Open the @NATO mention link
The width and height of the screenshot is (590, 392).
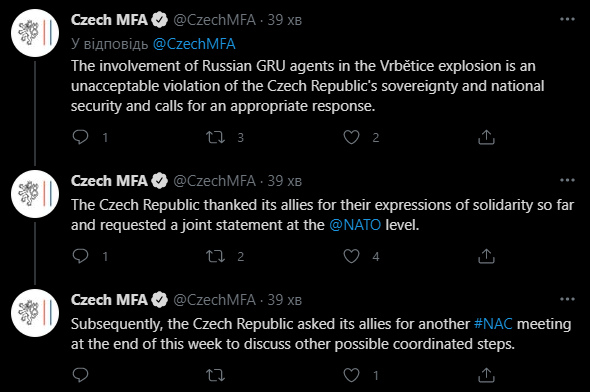tap(355, 225)
